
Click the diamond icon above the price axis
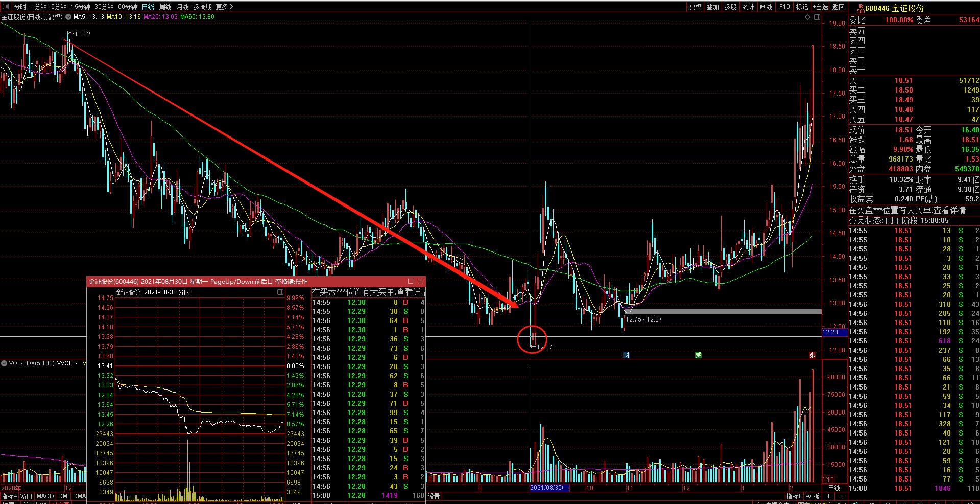pyautogui.click(x=807, y=17)
